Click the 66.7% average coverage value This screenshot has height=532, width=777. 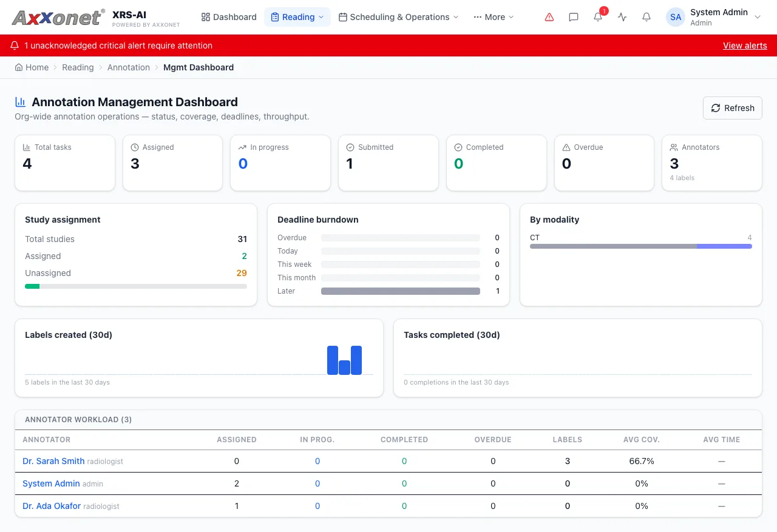point(642,461)
